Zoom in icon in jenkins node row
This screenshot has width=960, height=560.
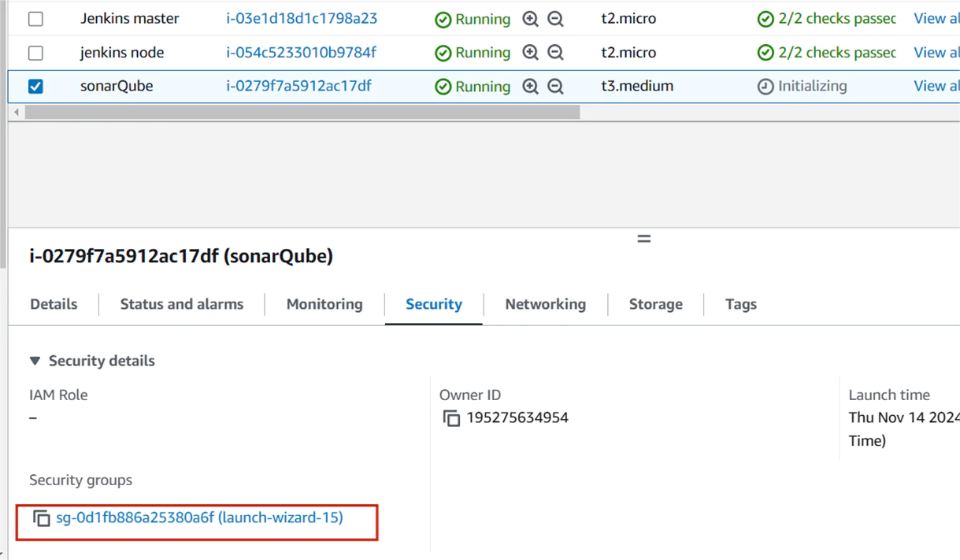(x=530, y=53)
